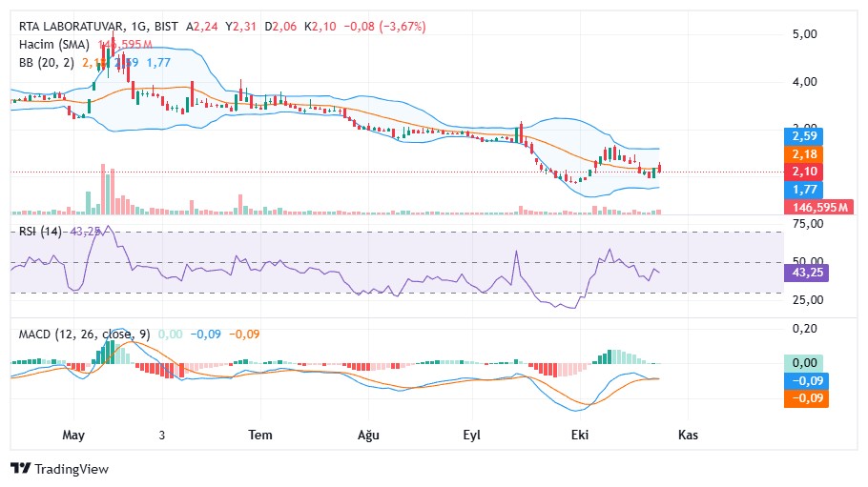Click the TradingView logo
Screen dimensions: 868x487
[59, 469]
